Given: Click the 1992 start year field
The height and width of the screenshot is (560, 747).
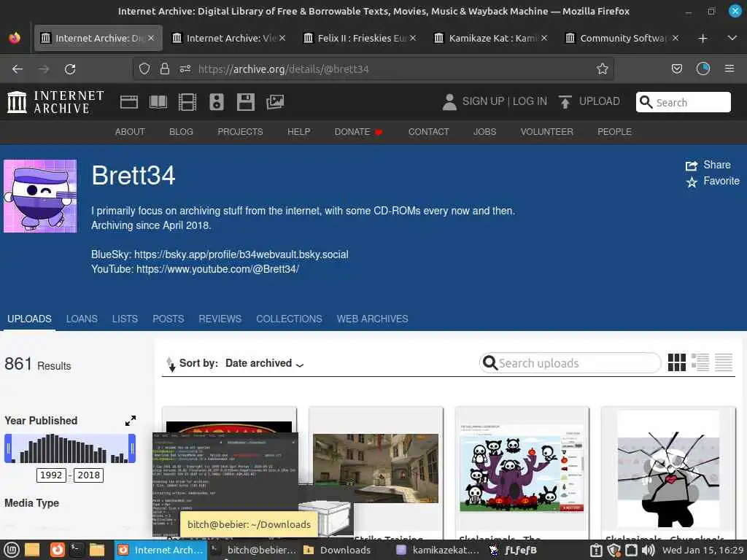Looking at the screenshot, I should pos(51,475).
